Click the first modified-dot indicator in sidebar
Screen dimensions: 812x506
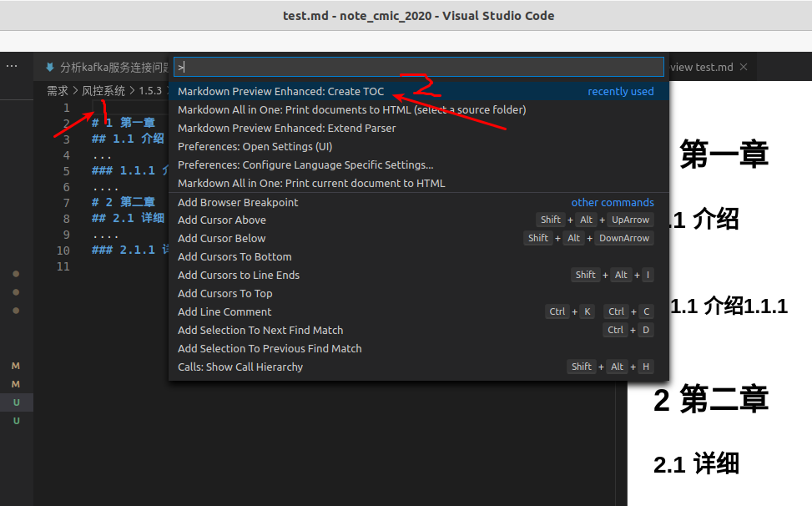pyautogui.click(x=16, y=274)
